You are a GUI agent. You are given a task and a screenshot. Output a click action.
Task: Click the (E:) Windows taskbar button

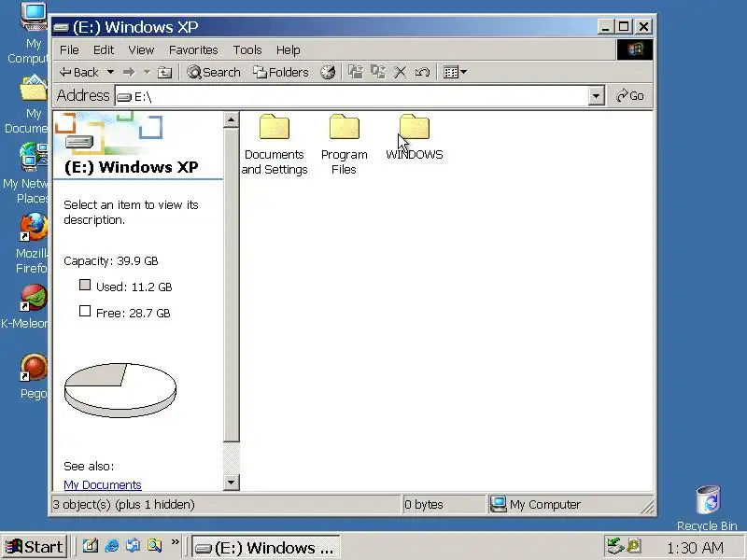click(x=266, y=547)
